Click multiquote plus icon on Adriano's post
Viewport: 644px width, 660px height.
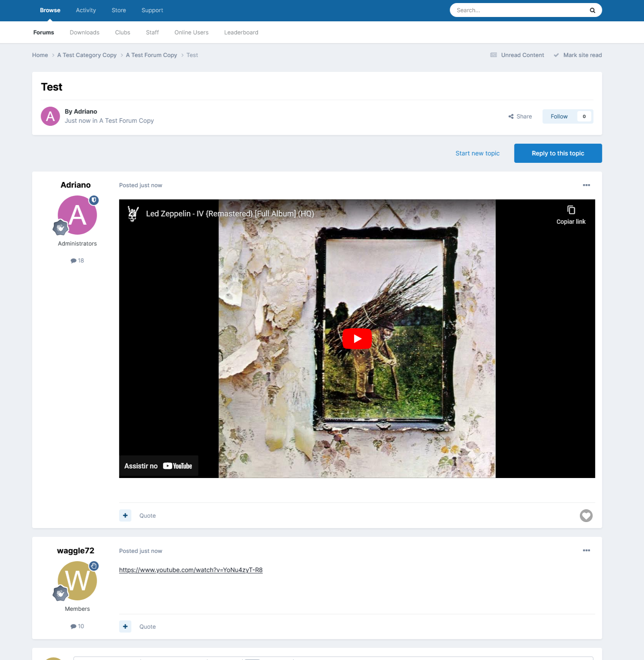click(125, 515)
